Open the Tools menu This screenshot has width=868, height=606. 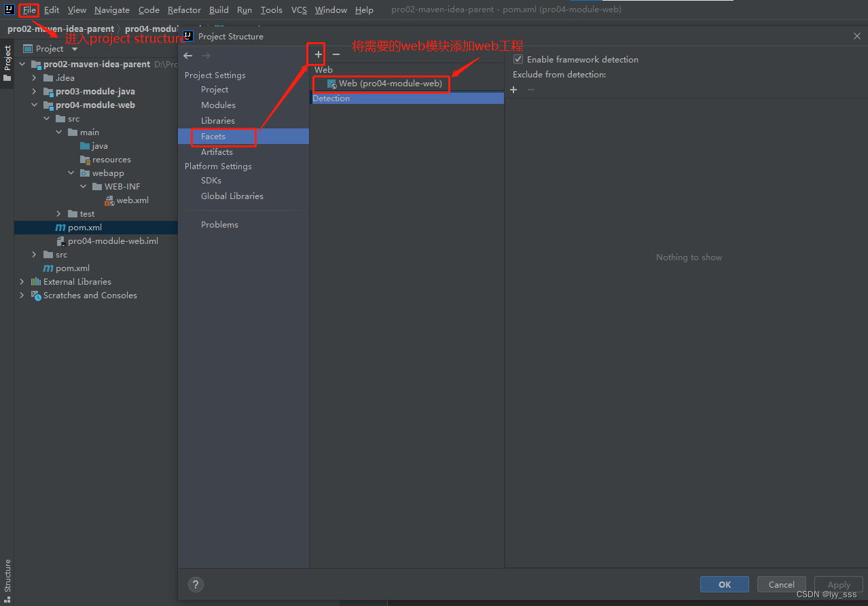pos(272,10)
